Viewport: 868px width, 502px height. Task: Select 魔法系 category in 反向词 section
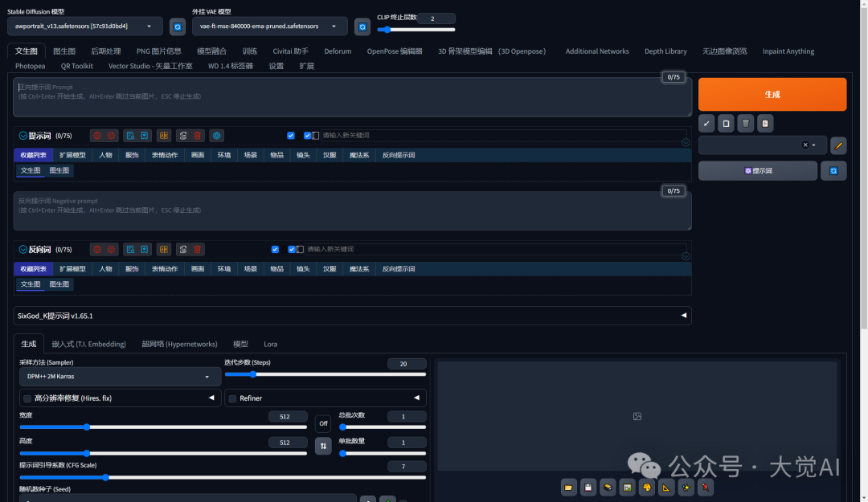359,269
